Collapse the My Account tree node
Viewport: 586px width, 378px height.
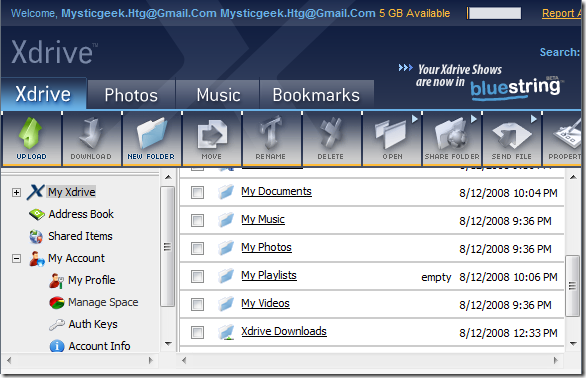coord(16,259)
